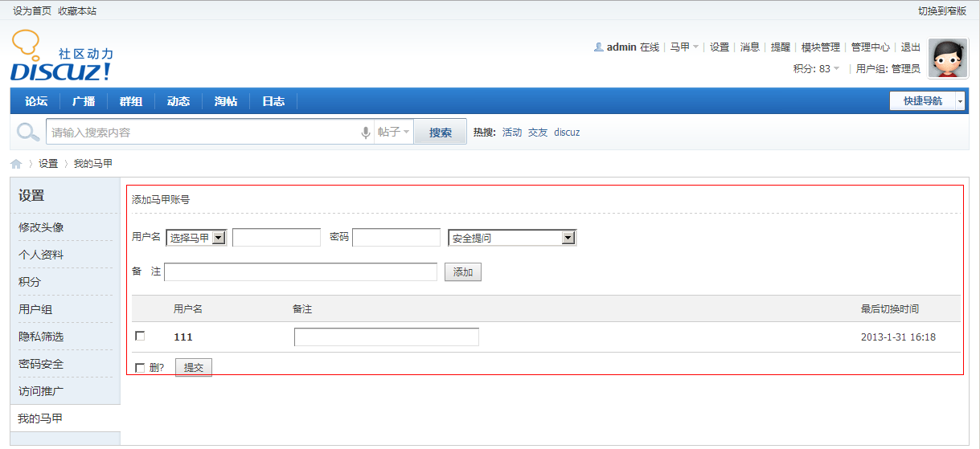Image resolution: width=980 pixels, height=449 pixels.
Task: Expand the 安全提问 security question dropdown
Action: [512, 238]
